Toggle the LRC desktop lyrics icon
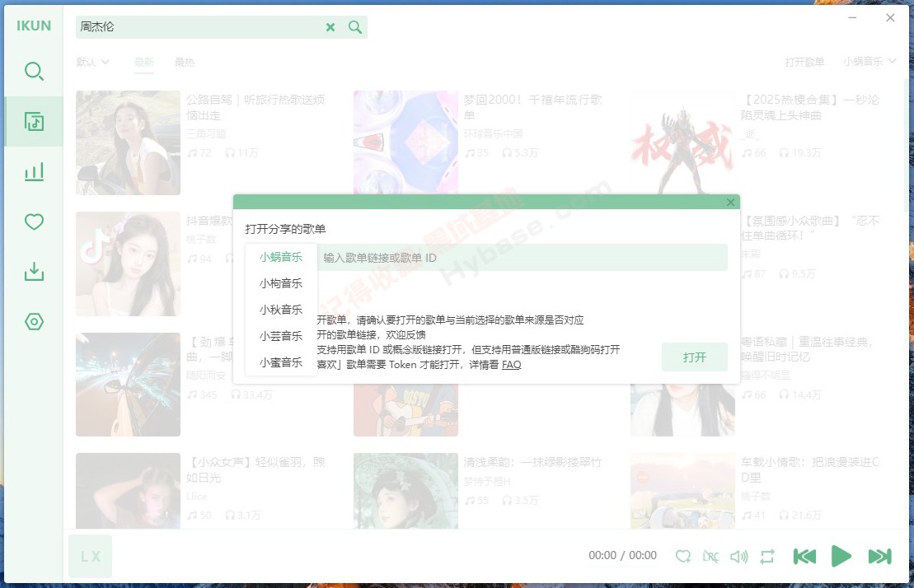Screen dimensions: 914x588 [x=710, y=557]
